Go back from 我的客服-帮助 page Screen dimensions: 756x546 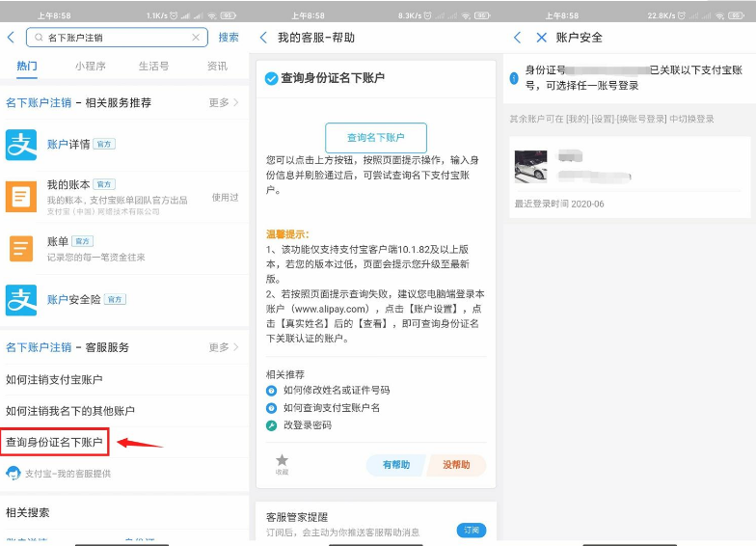coord(263,37)
